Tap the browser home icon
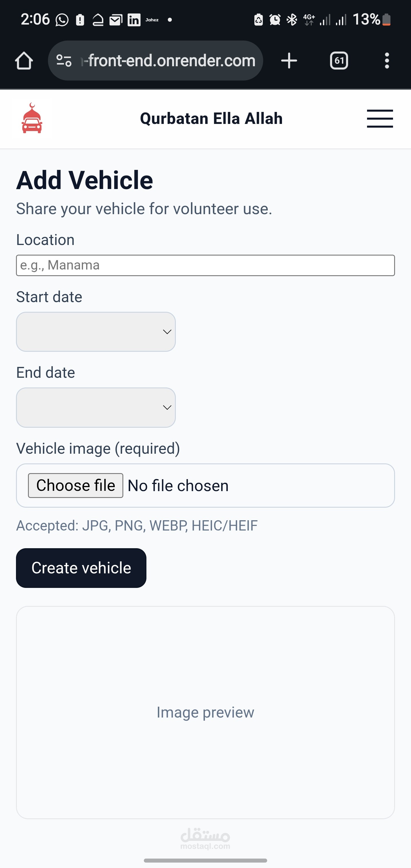 click(24, 61)
